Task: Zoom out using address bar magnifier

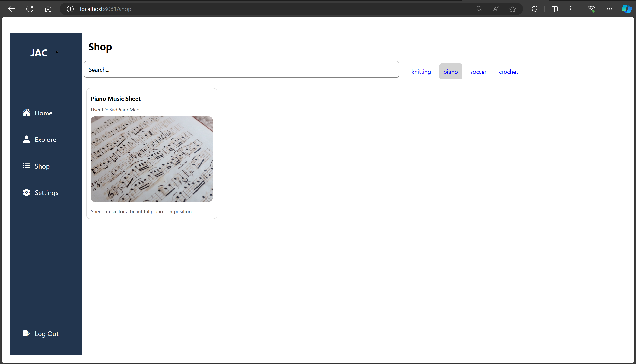Action: click(x=479, y=9)
